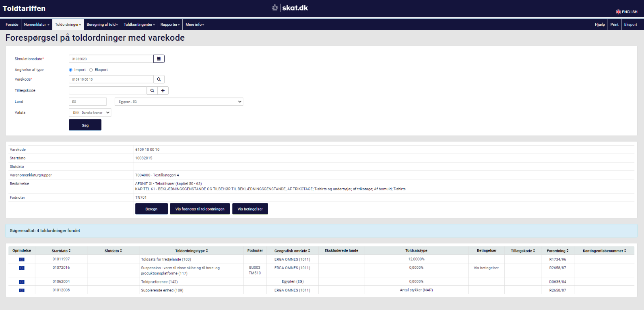Open the Hjælp menu item

600,25
